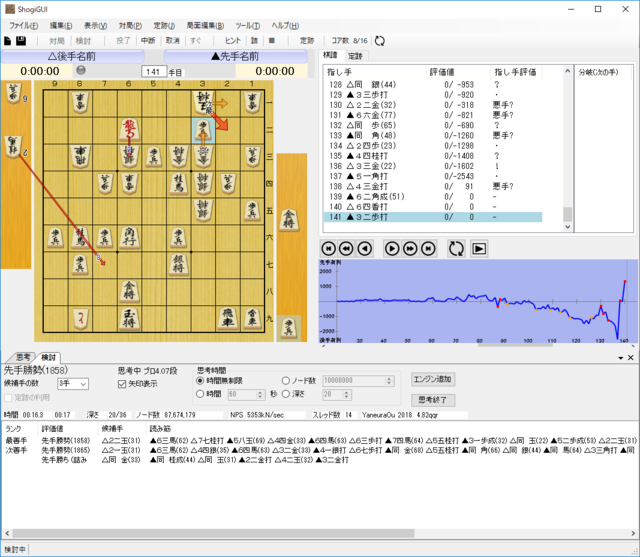The width and height of the screenshot is (640, 557).
Task: Toggle the 定跡の利用 checkbox
Action: point(8,397)
